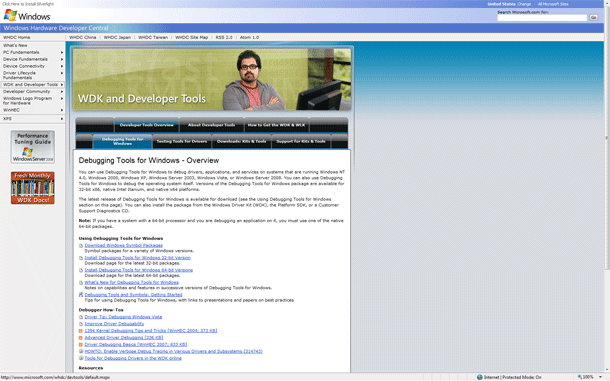Expand PC Fundamentals menu arrow
Image resolution: width=610 pixels, height=381 pixels.
pos(62,52)
